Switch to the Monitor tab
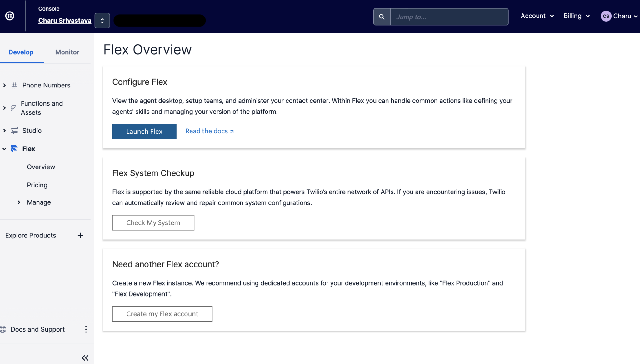Screen dimensions: 640x364 pos(67,52)
